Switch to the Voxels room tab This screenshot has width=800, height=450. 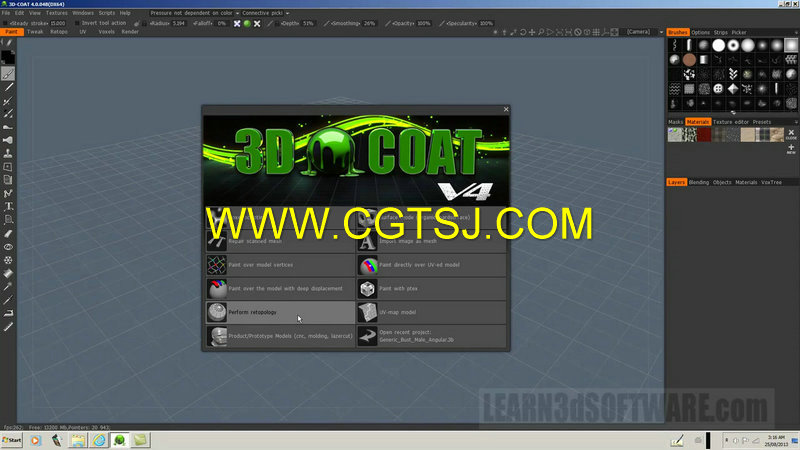pyautogui.click(x=106, y=32)
